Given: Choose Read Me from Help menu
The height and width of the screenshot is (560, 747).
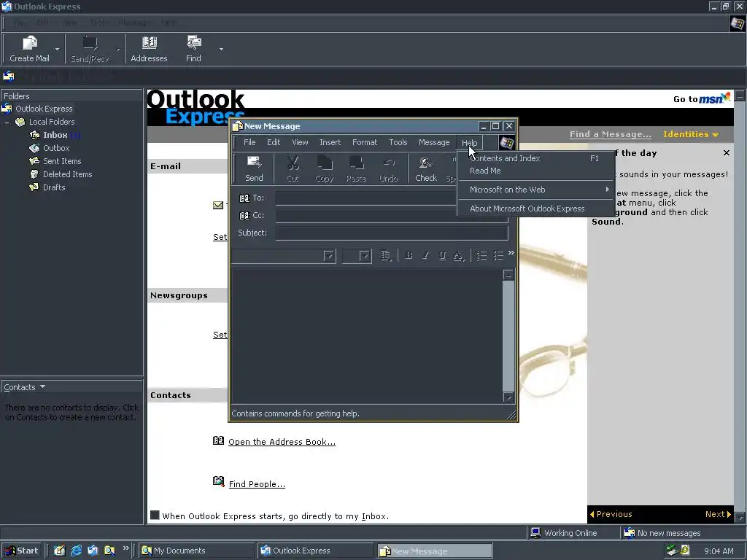Looking at the screenshot, I should (536, 171).
